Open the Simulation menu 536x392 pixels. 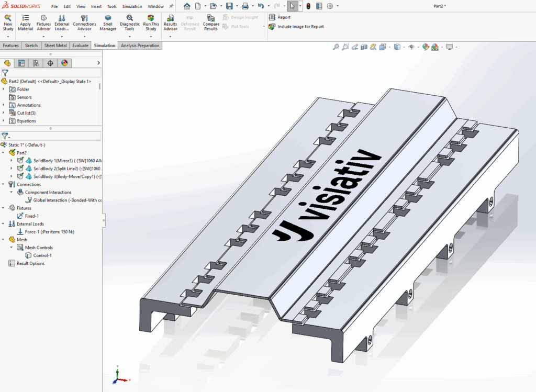pos(132,6)
